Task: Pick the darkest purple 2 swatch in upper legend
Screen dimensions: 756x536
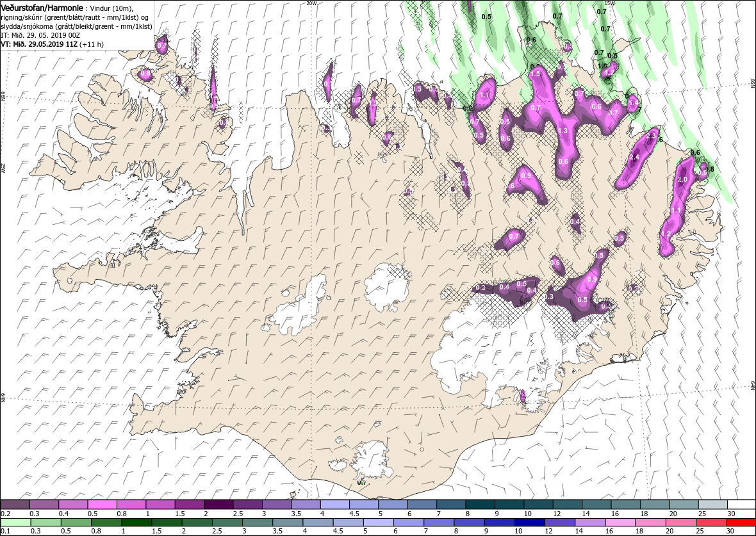Action: tap(218, 505)
